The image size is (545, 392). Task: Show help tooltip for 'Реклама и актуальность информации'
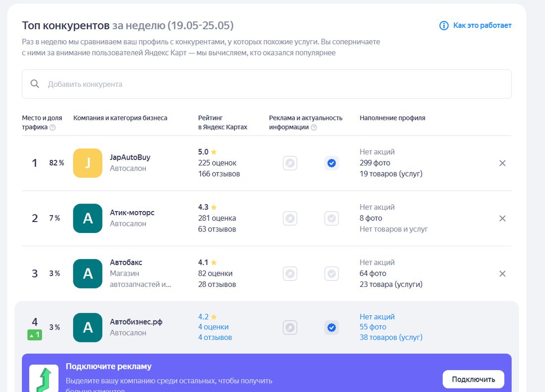(x=314, y=127)
